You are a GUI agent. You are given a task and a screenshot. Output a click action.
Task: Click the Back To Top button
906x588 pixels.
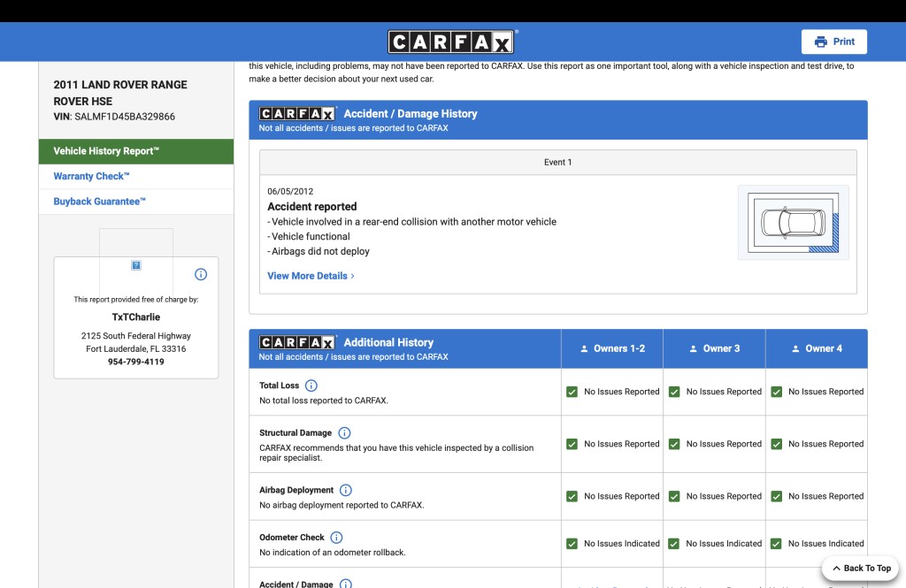(x=861, y=568)
